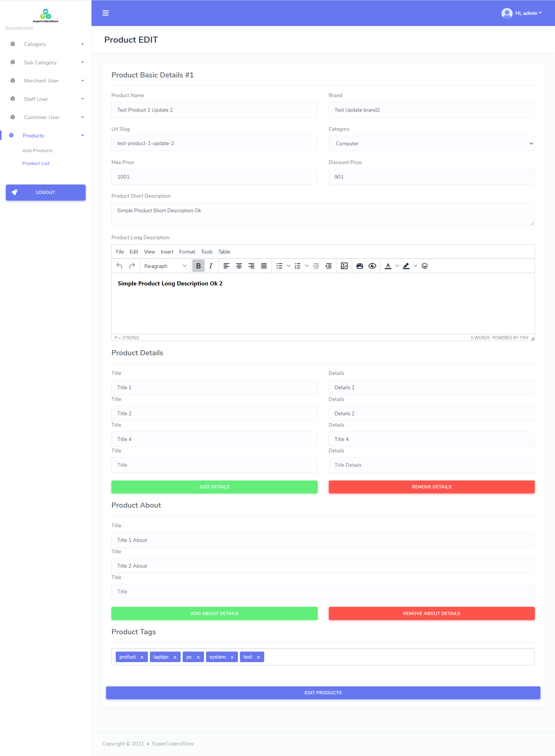Image resolution: width=555 pixels, height=756 pixels.
Task: Open Add Products page link
Action: (x=37, y=151)
